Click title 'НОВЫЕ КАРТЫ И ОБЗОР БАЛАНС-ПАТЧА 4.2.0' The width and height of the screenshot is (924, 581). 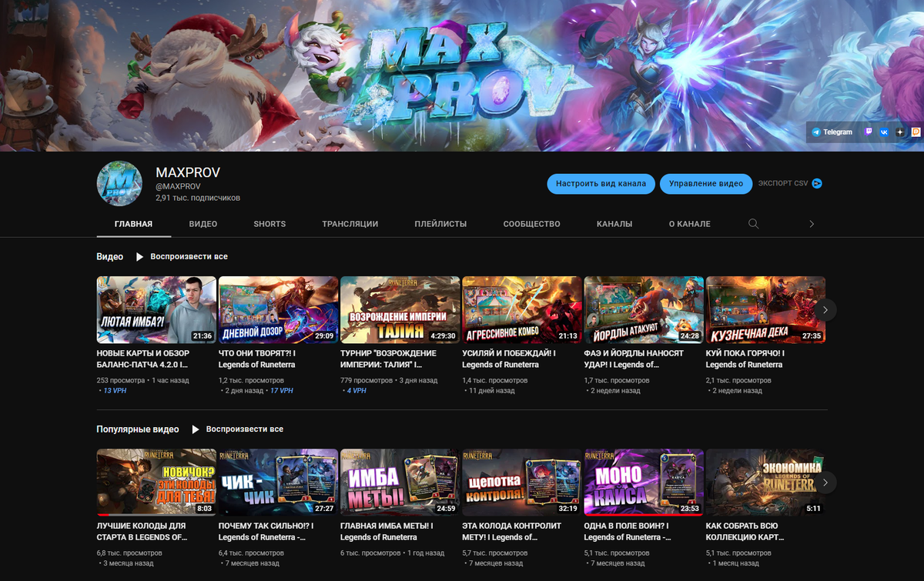[x=142, y=359]
